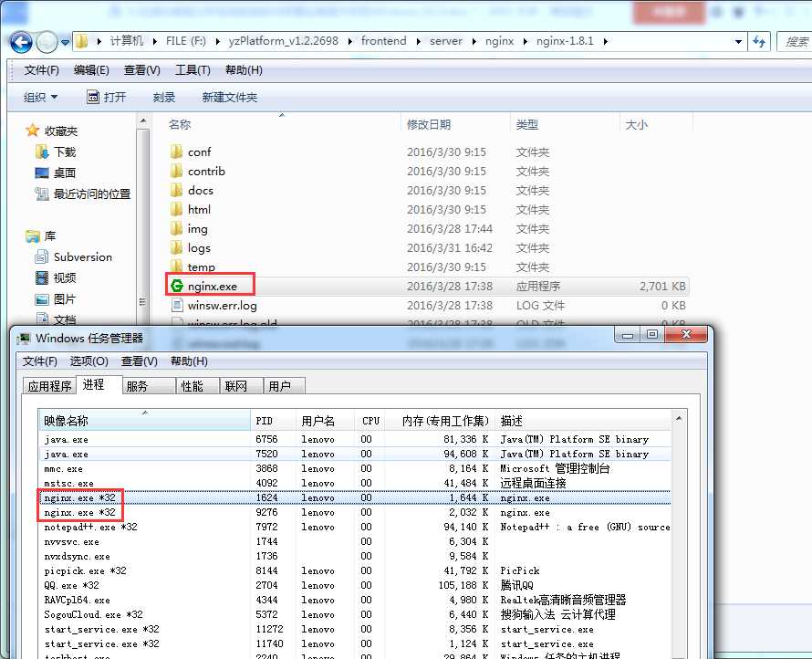The image size is (812, 659).
Task: Open Task Manager 文件(F) menu
Action: click(x=40, y=361)
